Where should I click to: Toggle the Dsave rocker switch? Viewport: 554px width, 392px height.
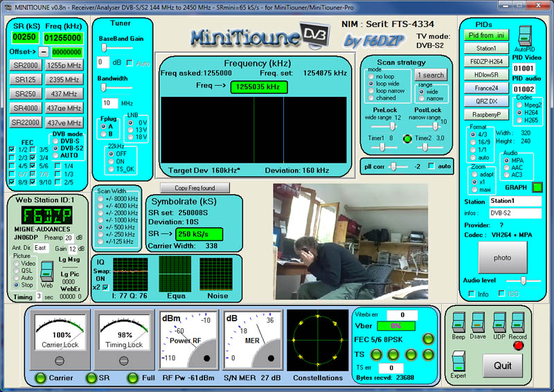(478, 322)
